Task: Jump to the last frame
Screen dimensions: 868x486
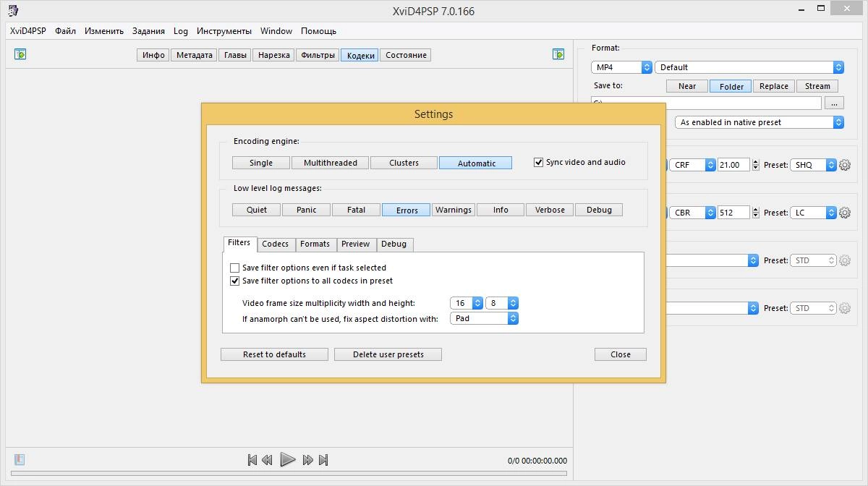Action: 323,460
